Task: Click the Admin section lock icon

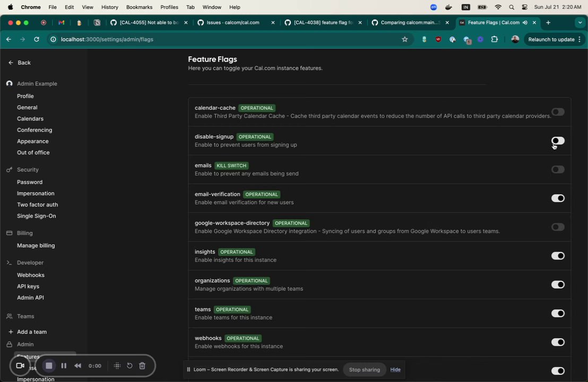Action: 10,344
